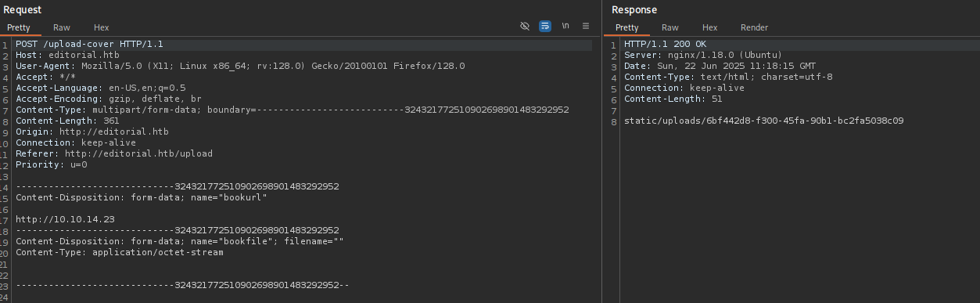Switch to the Request Hex tab

click(102, 27)
